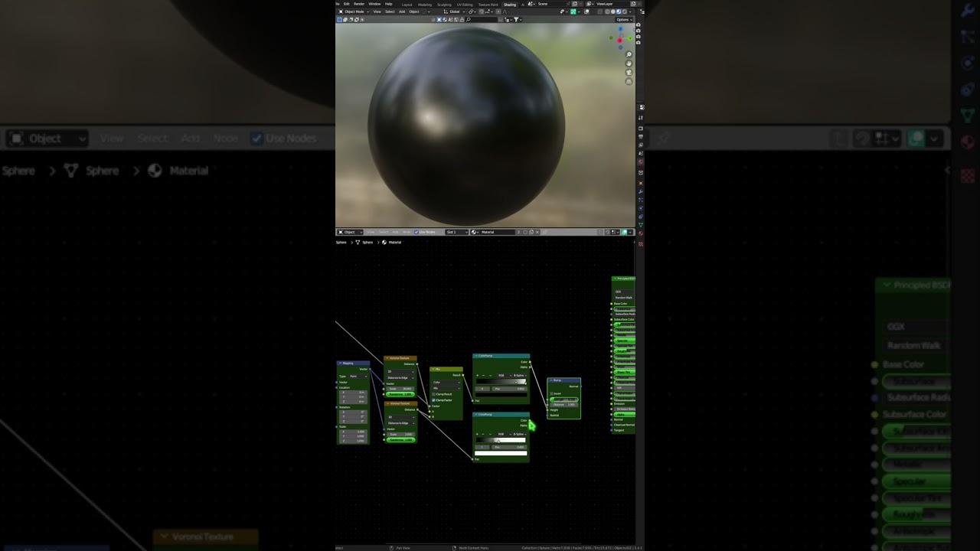Click the viewport axis navigation gizmo

(620, 37)
